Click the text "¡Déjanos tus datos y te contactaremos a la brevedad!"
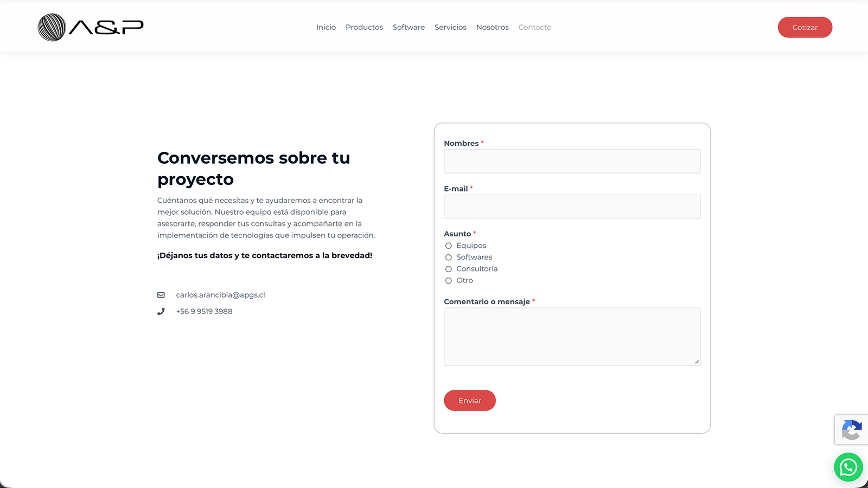The image size is (868, 488). 265,255
